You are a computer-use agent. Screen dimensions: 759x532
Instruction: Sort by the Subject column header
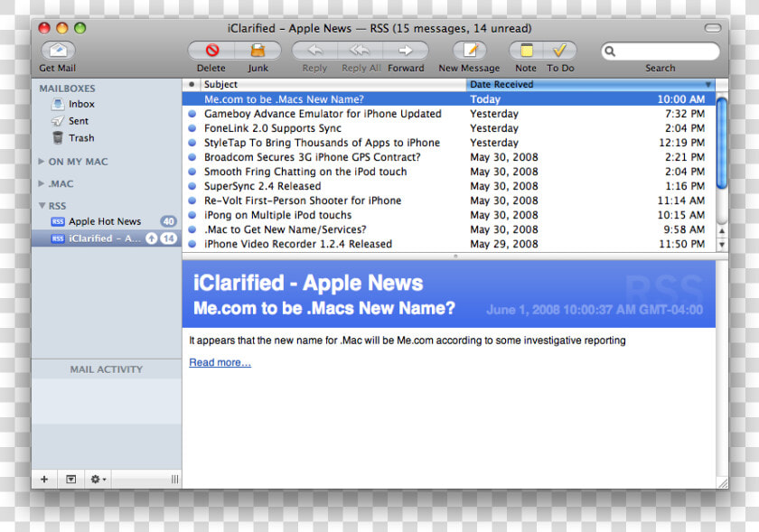coord(333,85)
